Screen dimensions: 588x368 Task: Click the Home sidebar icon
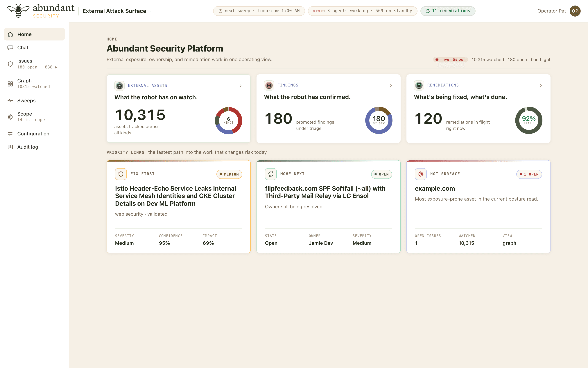coord(10,34)
